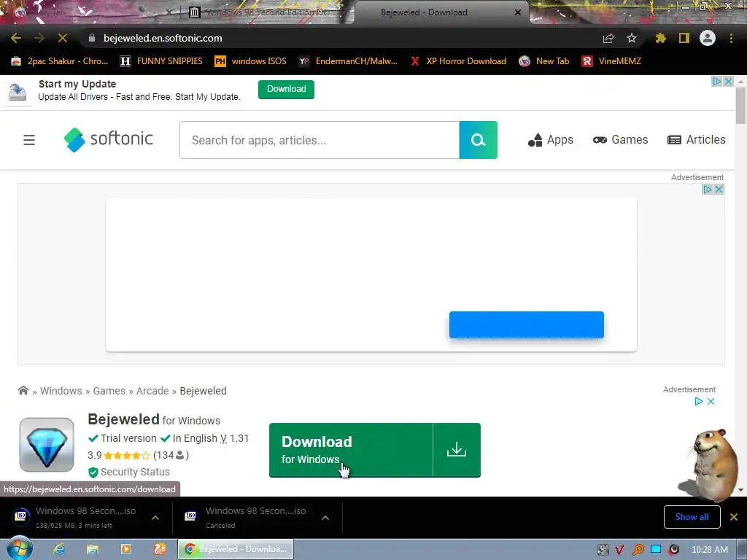Click the green Download ad button
This screenshot has width=747, height=560.
point(286,89)
